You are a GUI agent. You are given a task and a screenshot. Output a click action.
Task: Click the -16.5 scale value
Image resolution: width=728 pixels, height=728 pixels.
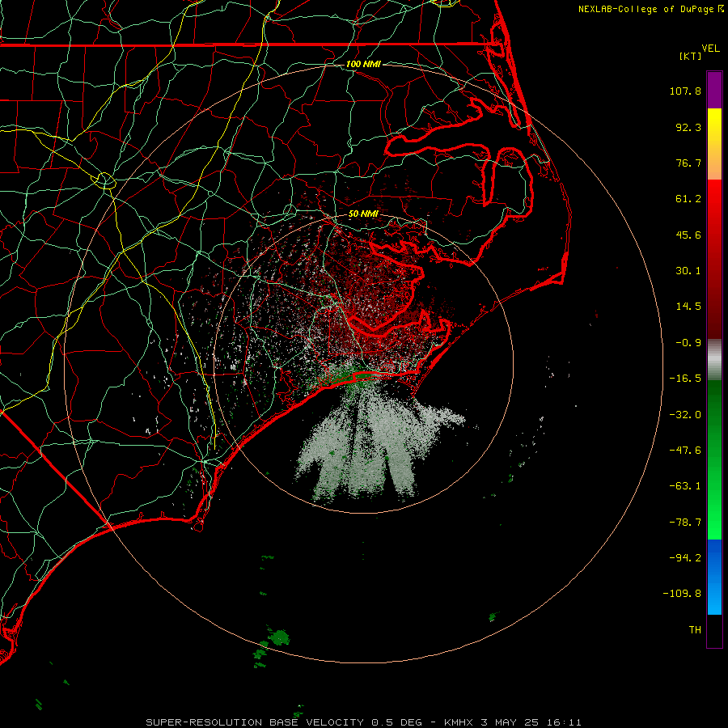(685, 379)
